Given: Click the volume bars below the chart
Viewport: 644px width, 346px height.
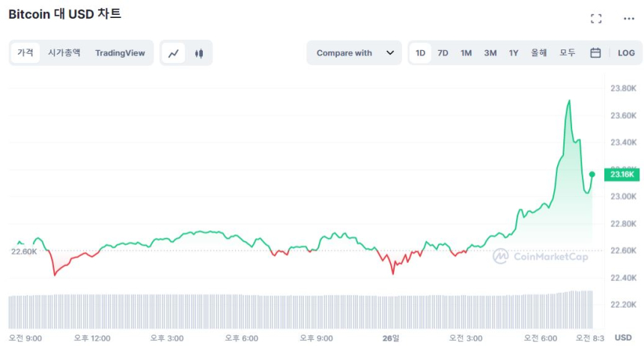Looking at the screenshot, I should pos(300,311).
